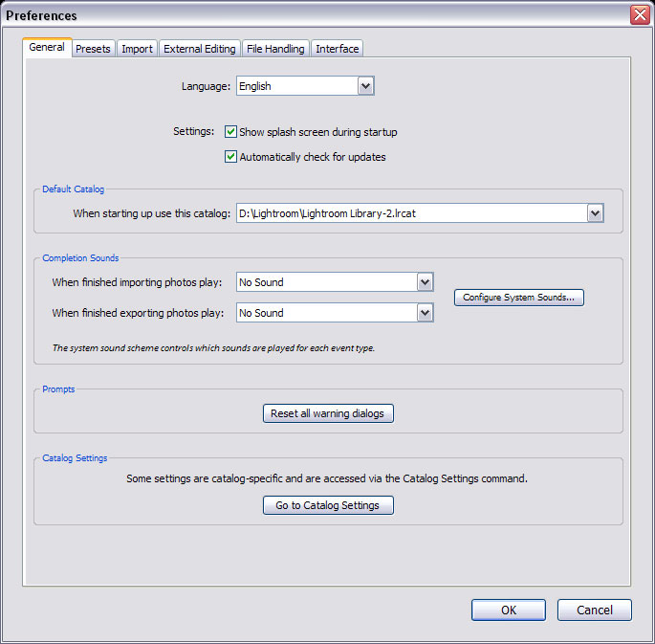Switch to External Editing tab
This screenshot has width=655, height=644.
pos(200,49)
